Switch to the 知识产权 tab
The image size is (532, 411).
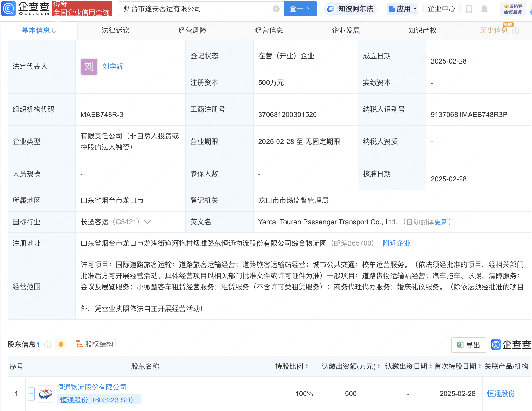point(422,30)
